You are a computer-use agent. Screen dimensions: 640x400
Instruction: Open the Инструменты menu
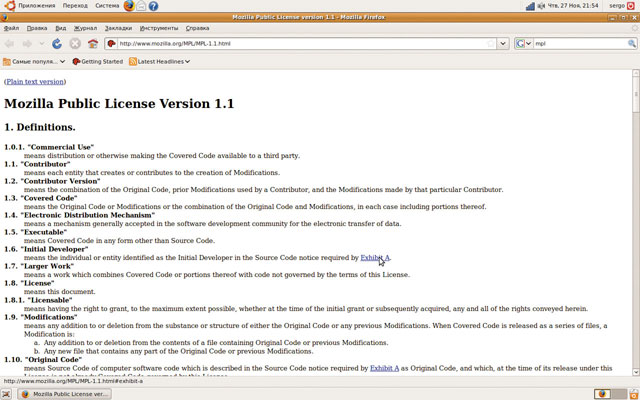coord(159,28)
